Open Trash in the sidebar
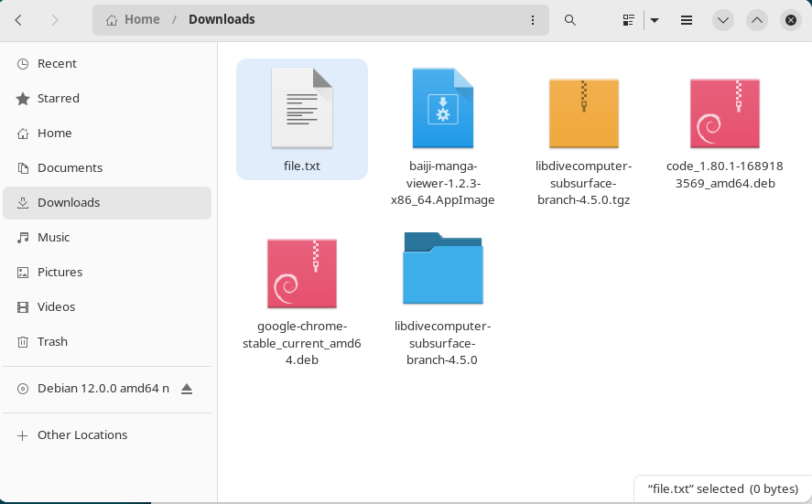Image resolution: width=812 pixels, height=504 pixels. (x=107, y=341)
